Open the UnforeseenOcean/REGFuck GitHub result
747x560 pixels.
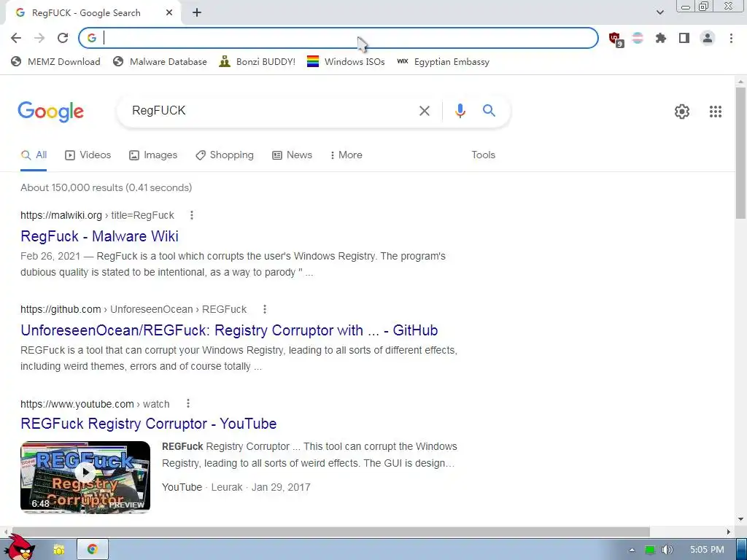[x=229, y=330]
